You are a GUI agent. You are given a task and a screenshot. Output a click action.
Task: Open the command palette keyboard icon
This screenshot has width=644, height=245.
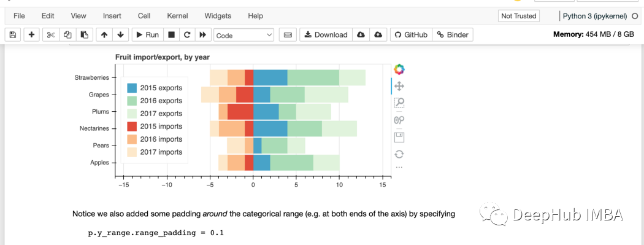tap(288, 35)
